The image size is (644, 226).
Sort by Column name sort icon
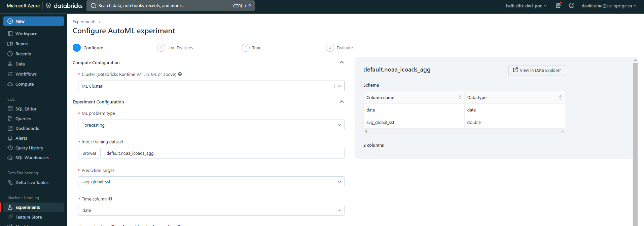coord(460,97)
